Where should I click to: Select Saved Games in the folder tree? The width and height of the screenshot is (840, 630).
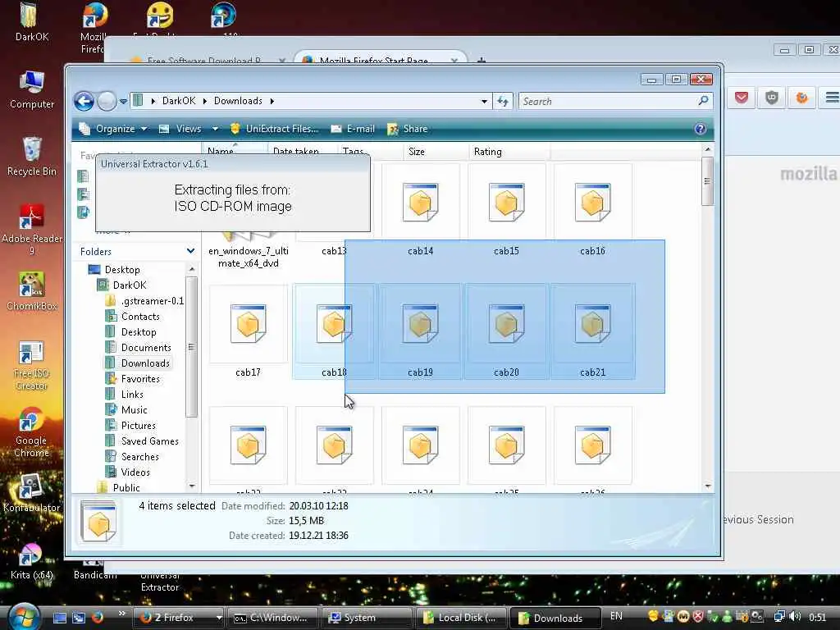(x=149, y=441)
